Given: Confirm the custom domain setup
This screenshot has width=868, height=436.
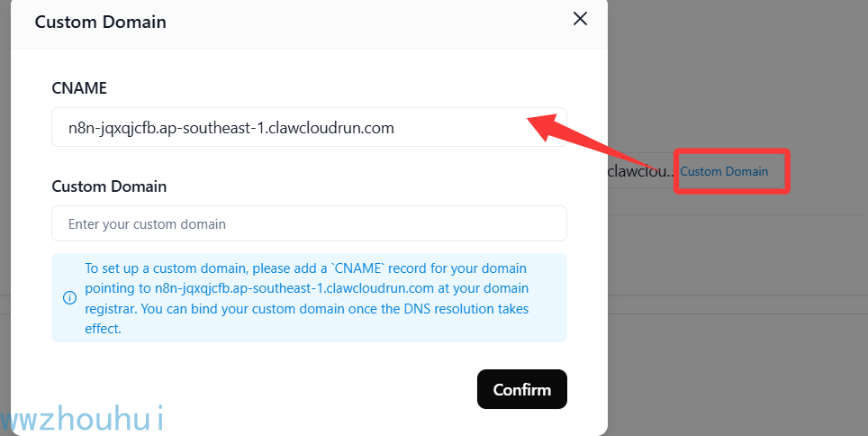Looking at the screenshot, I should (x=522, y=389).
